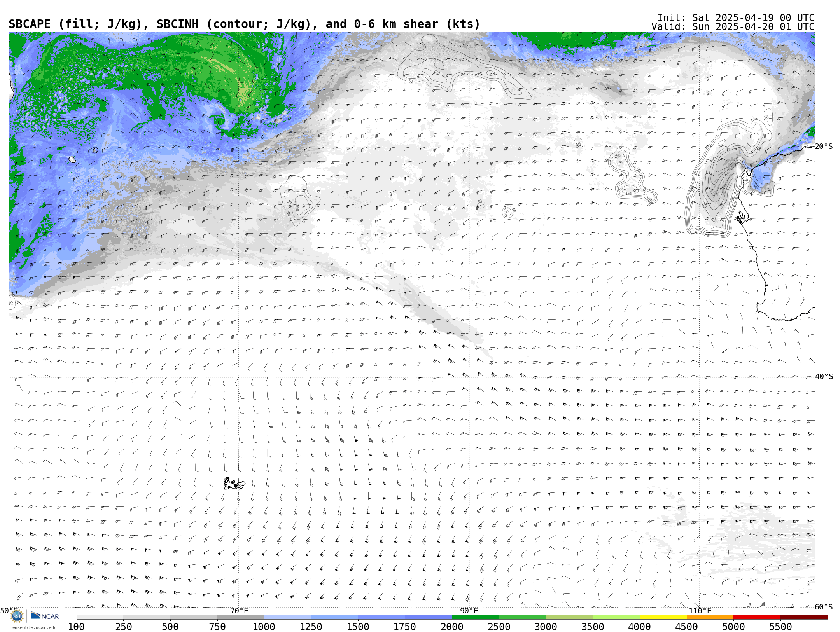Image resolution: width=840 pixels, height=632 pixels.
Task: Click the colorbar label 1500
Action: coord(358,627)
